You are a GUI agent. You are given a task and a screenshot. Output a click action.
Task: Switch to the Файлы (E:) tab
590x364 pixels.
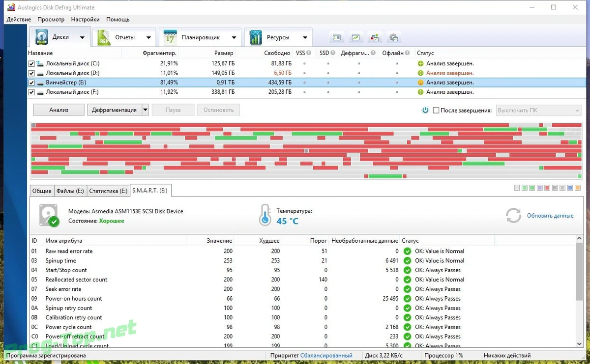[x=70, y=191]
